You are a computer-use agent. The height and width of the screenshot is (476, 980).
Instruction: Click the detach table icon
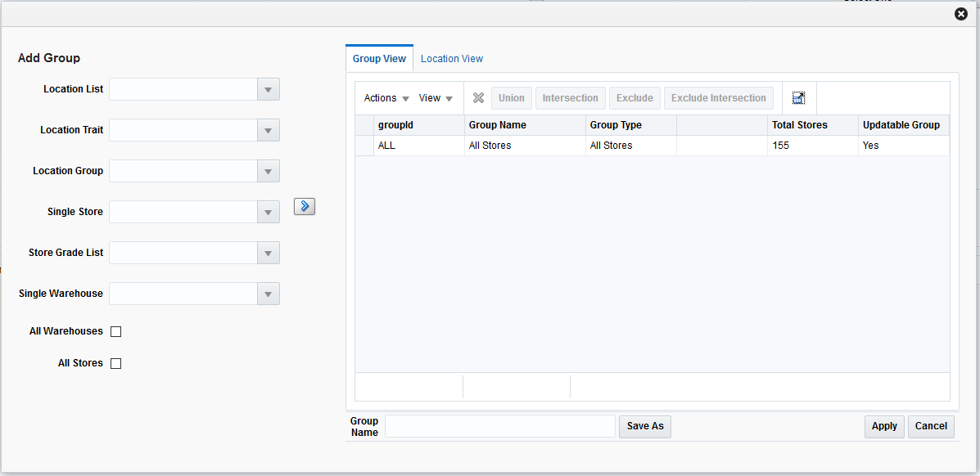[x=798, y=98]
